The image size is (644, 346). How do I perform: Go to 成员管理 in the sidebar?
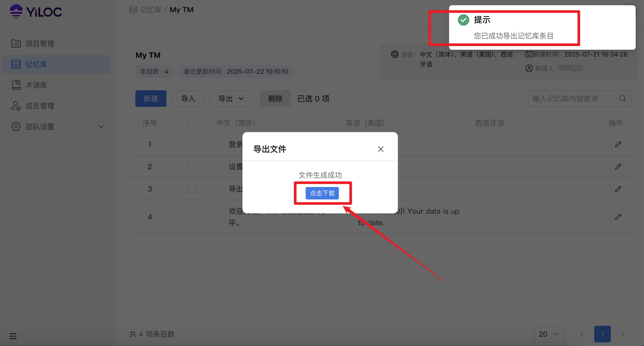tap(57, 106)
